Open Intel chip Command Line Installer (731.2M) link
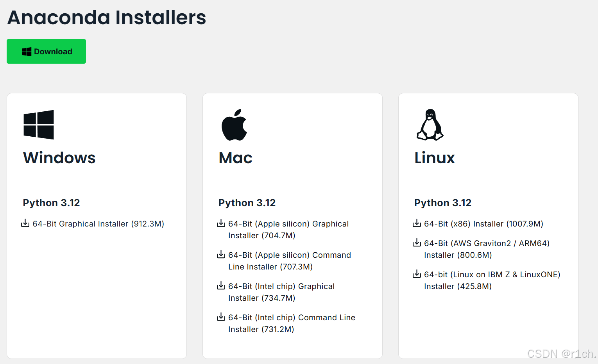The width and height of the screenshot is (598, 364). click(292, 323)
